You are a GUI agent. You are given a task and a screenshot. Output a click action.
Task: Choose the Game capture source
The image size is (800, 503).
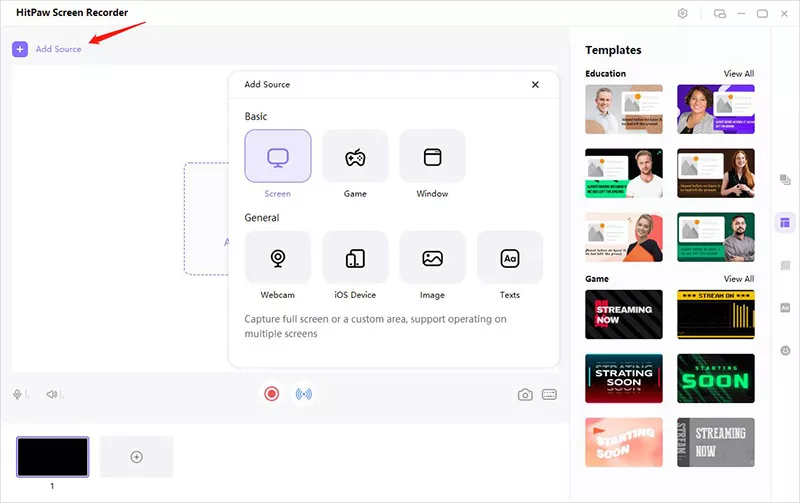355,157
